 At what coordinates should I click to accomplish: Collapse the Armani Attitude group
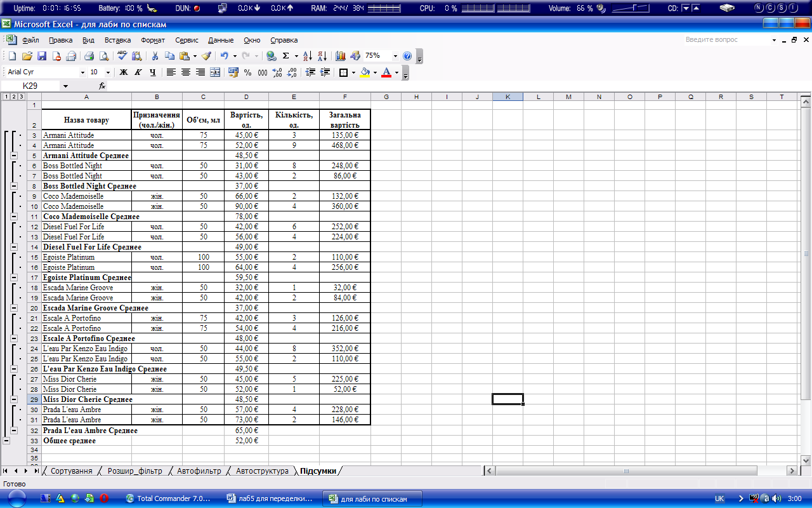(x=13, y=156)
